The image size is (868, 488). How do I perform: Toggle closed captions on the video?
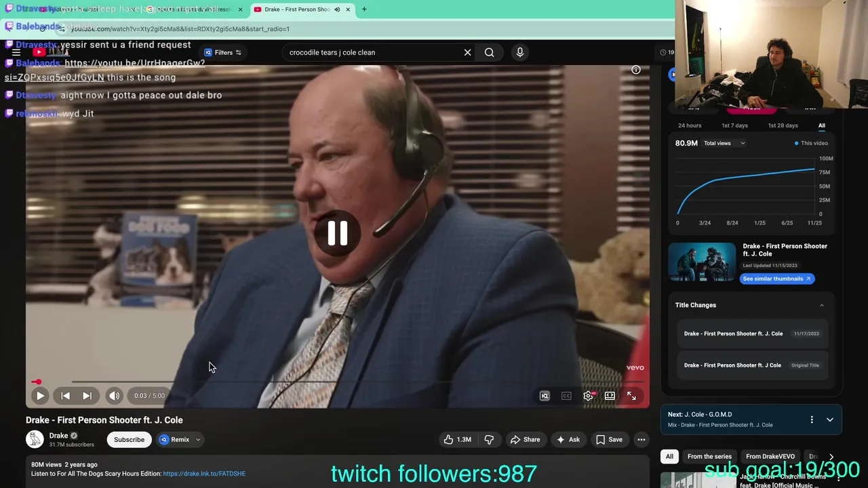[x=566, y=396]
